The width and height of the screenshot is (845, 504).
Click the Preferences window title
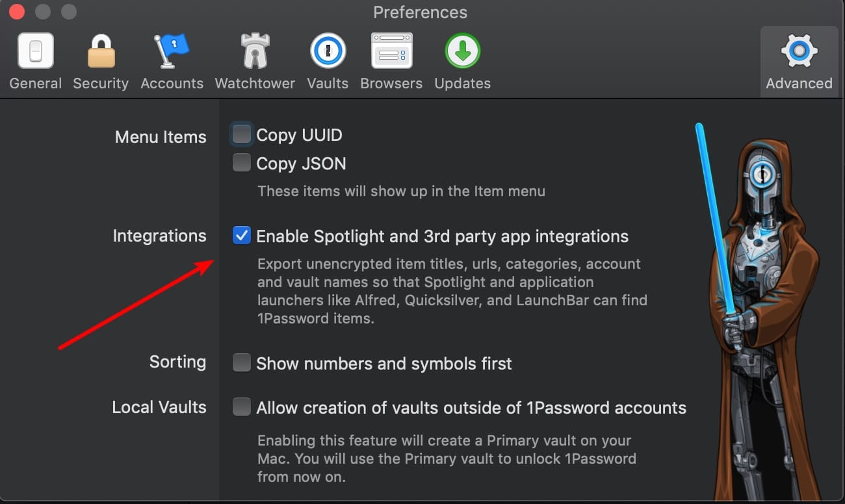tap(420, 13)
